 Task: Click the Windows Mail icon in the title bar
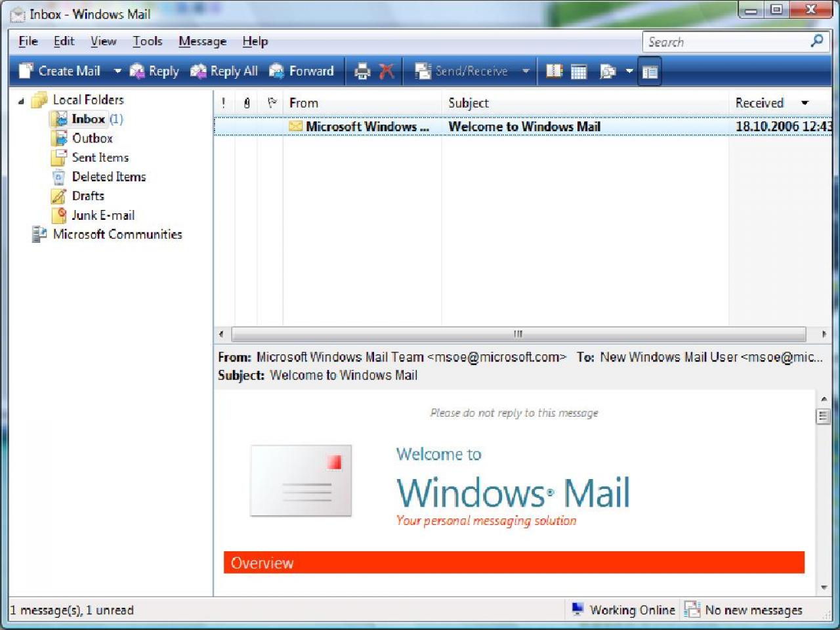click(x=18, y=14)
